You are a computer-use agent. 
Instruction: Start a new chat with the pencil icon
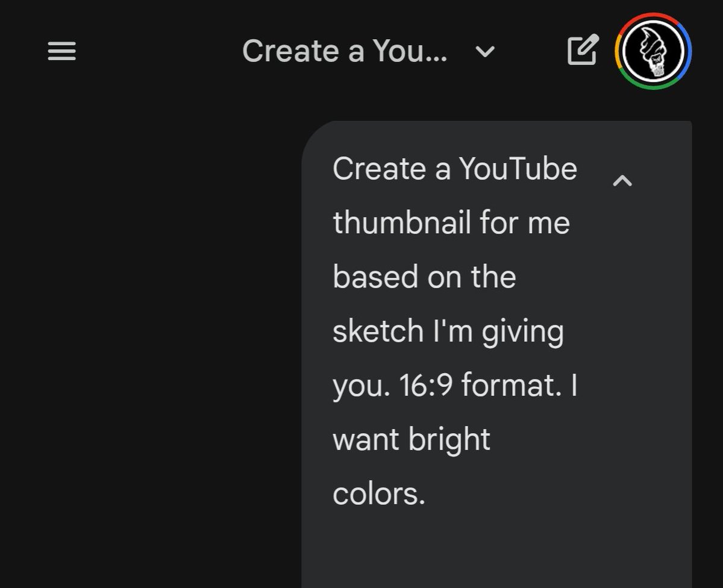(583, 51)
